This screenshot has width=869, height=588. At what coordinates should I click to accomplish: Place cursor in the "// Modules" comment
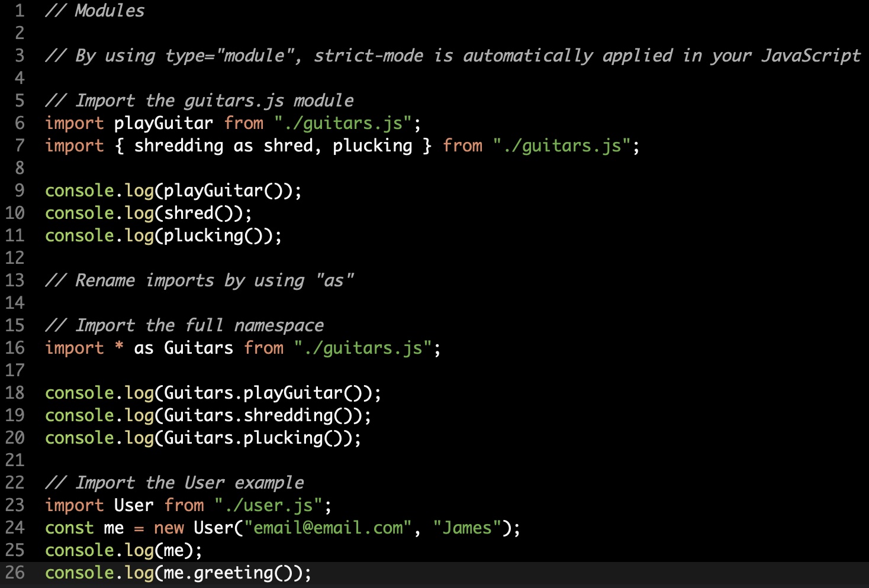coord(95,11)
